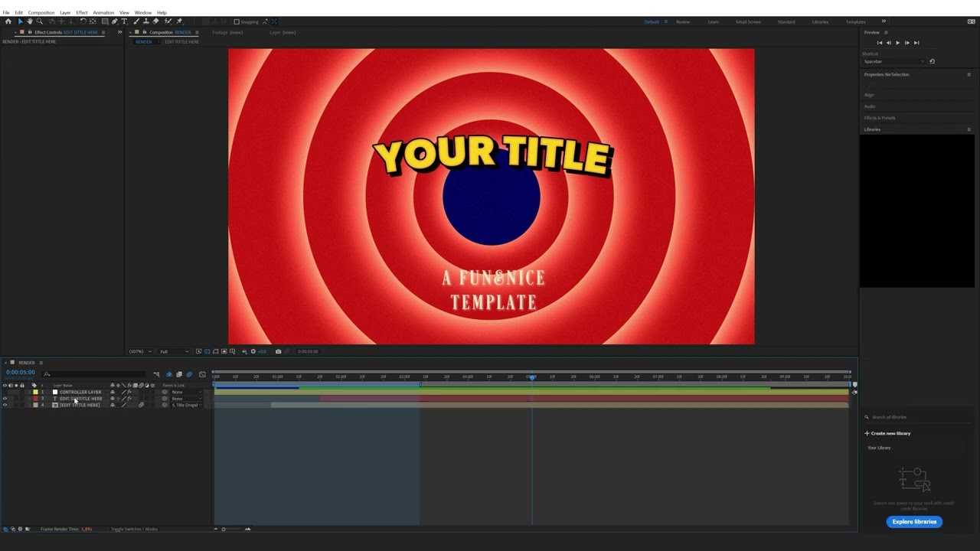Open the composition flowchart icon in the timeline
The height and width of the screenshot is (551, 980).
156,374
